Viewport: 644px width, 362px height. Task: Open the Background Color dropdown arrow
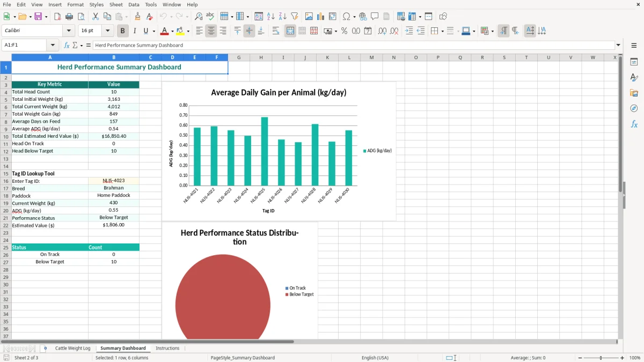point(188,31)
